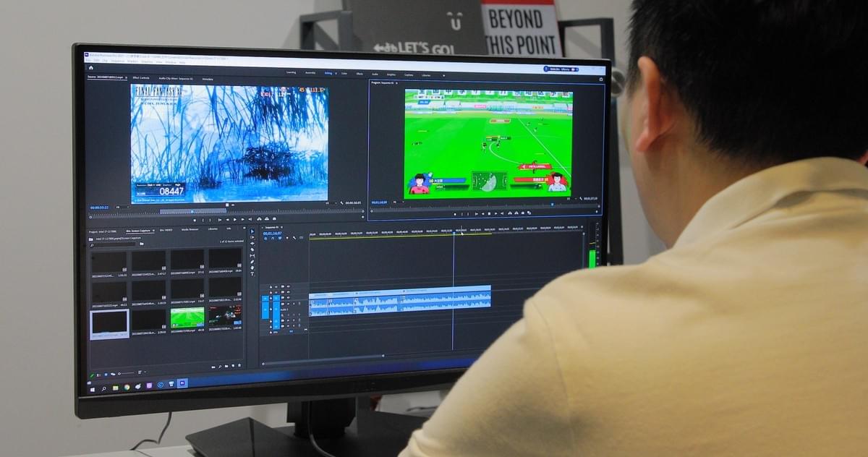Select the Razor tool

click(252, 250)
